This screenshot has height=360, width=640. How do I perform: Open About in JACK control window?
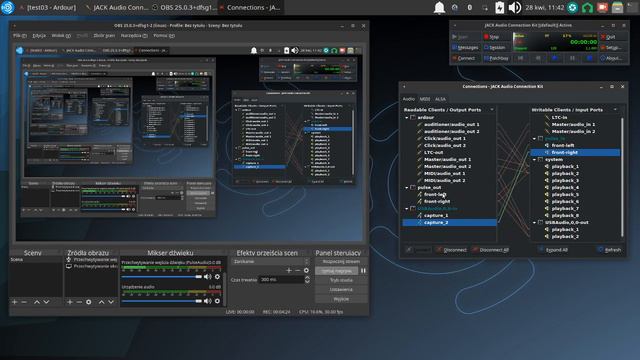[613, 58]
